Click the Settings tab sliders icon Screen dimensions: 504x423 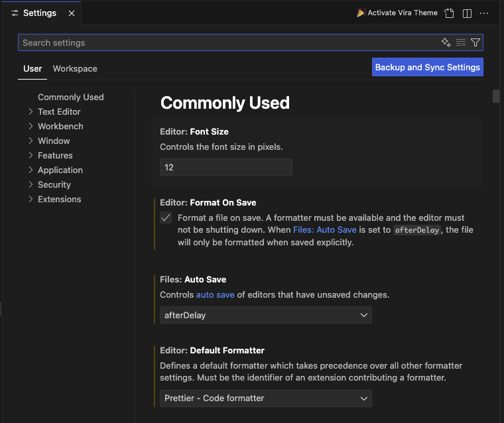[15, 13]
